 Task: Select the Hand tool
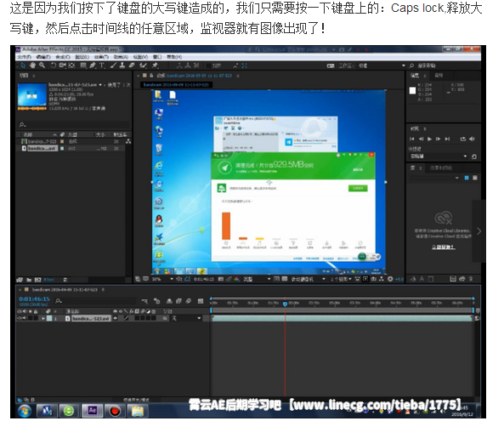pos(32,65)
